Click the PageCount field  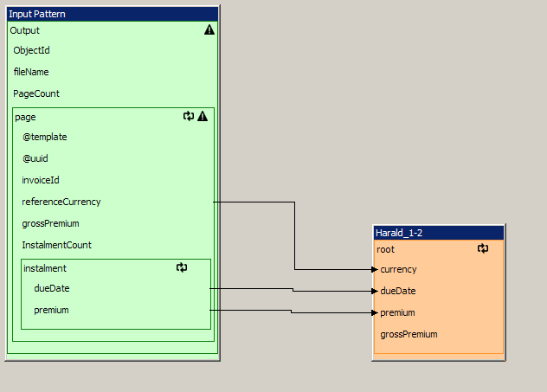(36, 93)
